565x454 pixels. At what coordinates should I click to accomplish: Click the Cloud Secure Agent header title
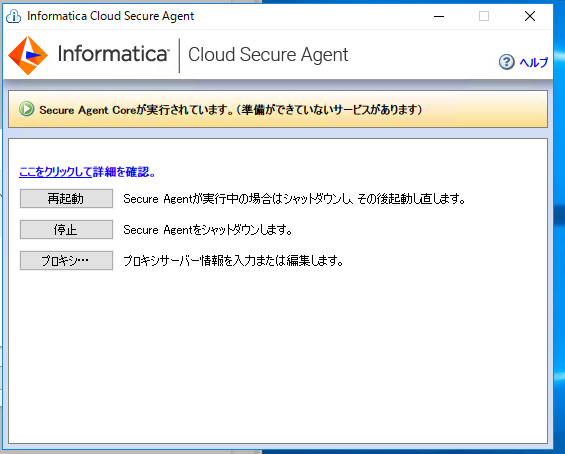268,55
